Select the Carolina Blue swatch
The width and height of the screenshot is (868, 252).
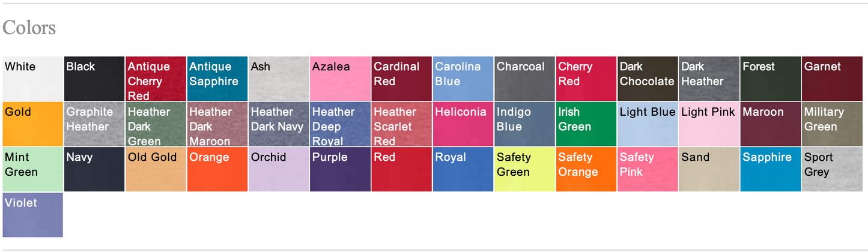[463, 79]
